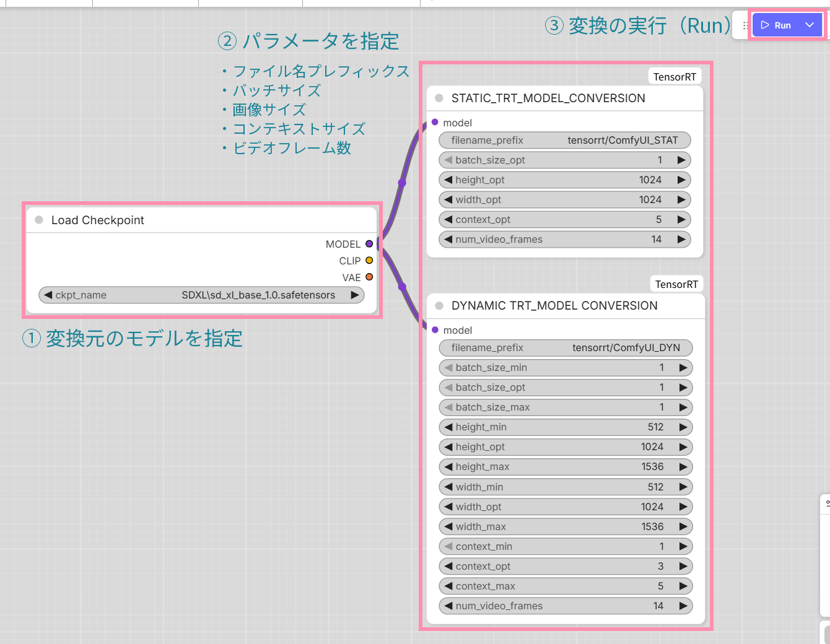Decrease width_min in the DYNAMIC node
This screenshot has height=644, width=830.
pos(448,487)
